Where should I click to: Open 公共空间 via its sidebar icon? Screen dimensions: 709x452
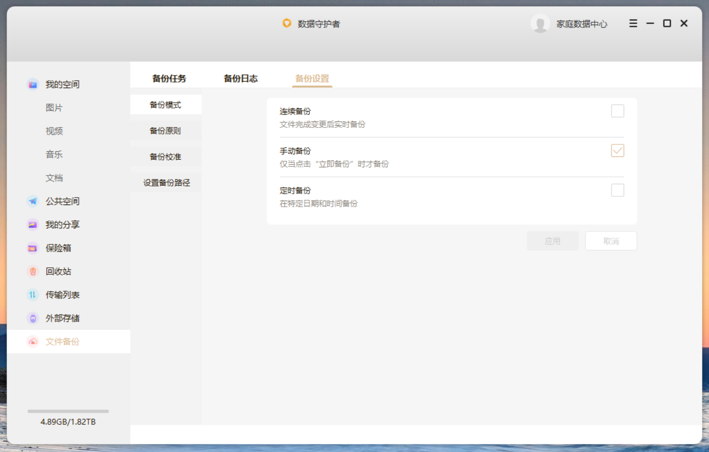pos(33,201)
